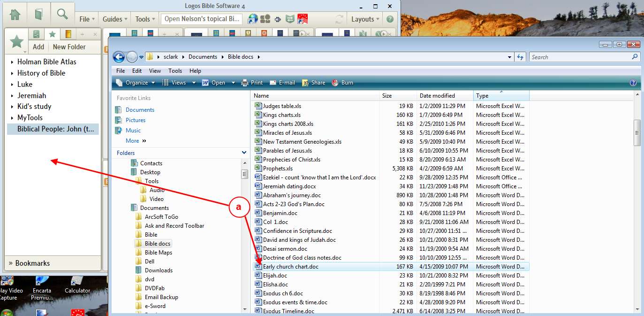
Task: Click Burn on the Explorer toolbar
Action: [342, 83]
